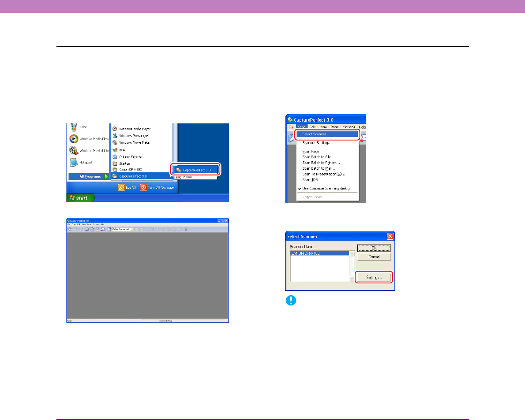Viewport: 525px width, 420px height.
Task: Choose Scanner Setting... from Scan menu
Action: (x=327, y=143)
